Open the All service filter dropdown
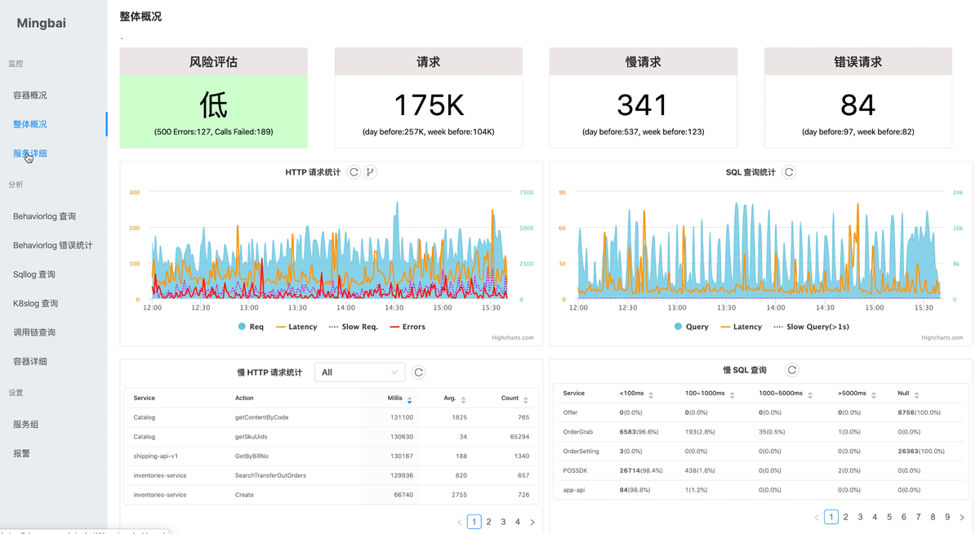The image size is (980, 534). (x=359, y=372)
